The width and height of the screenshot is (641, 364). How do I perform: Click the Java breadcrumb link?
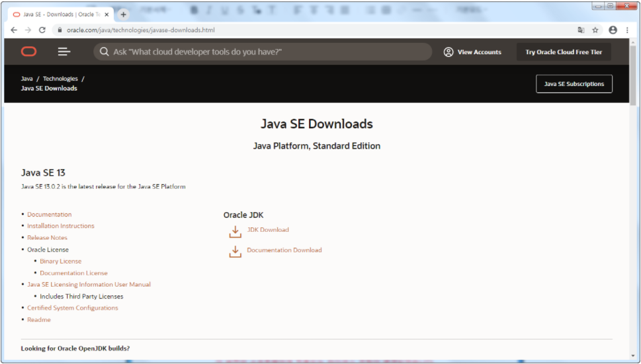[x=26, y=79]
